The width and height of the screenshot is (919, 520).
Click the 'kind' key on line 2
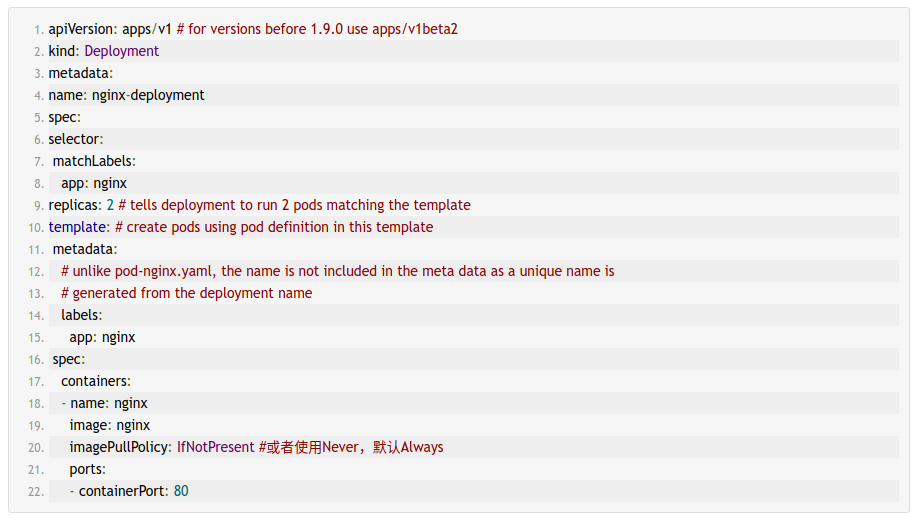tap(63, 51)
